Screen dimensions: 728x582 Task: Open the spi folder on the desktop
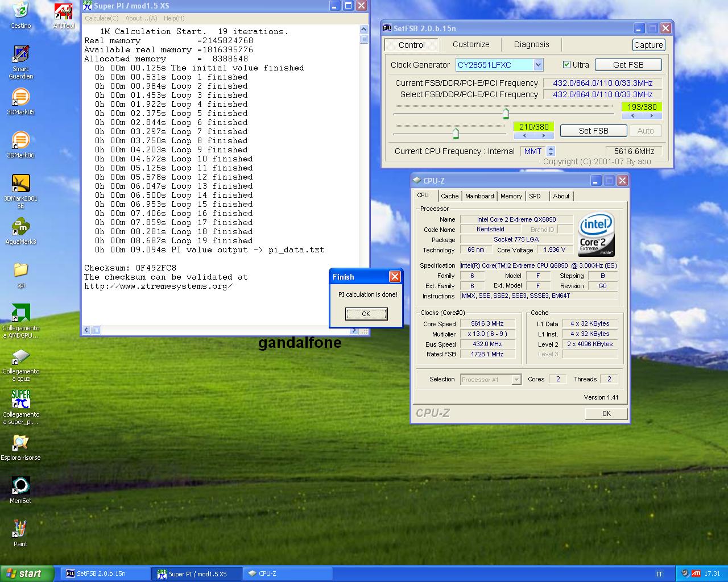[x=20, y=269]
